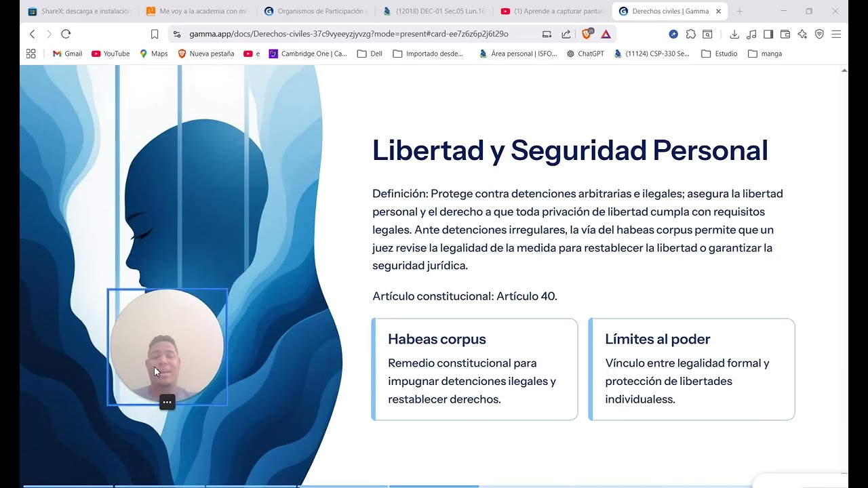The image size is (868, 488).
Task: Open the blue circular extension icon
Action: coord(673,34)
